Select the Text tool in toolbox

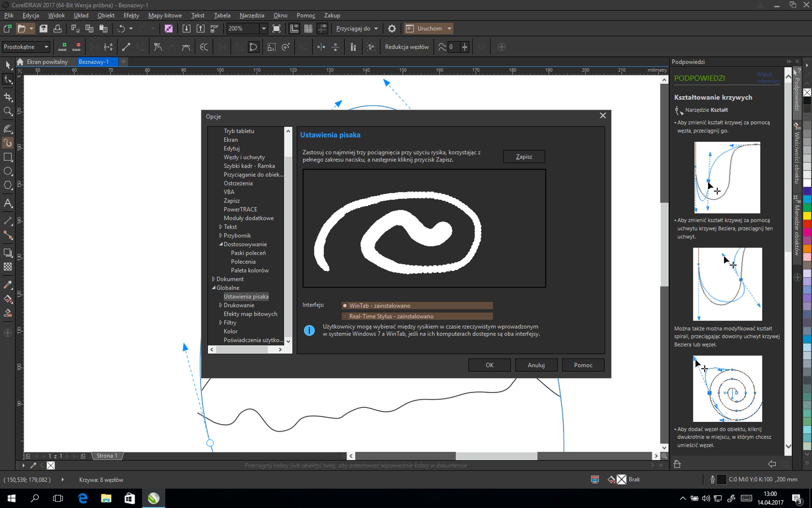8,203
